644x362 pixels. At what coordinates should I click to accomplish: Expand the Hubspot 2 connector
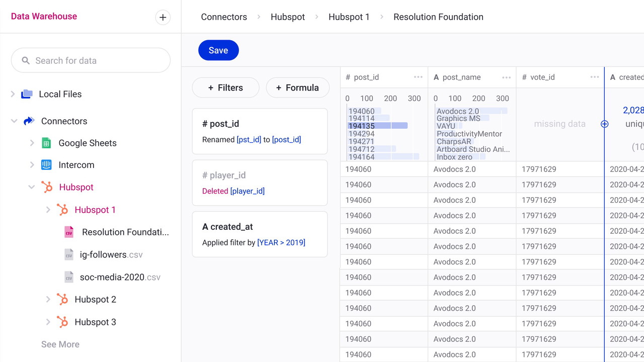(x=48, y=299)
